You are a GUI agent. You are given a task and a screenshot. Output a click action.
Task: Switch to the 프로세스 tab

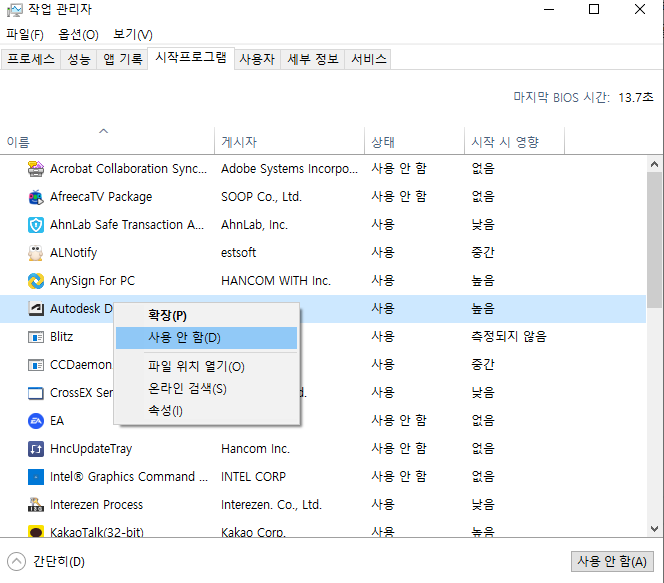[31, 59]
